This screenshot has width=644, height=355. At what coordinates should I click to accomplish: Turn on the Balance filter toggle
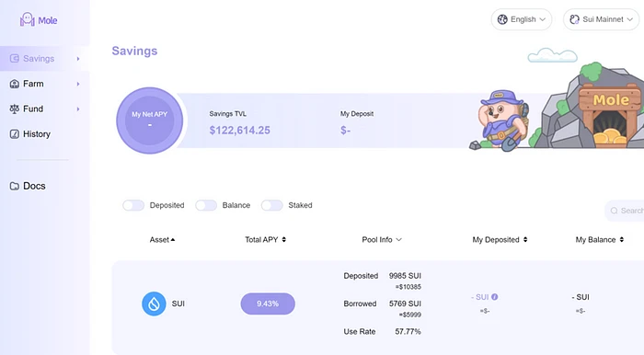tap(206, 205)
